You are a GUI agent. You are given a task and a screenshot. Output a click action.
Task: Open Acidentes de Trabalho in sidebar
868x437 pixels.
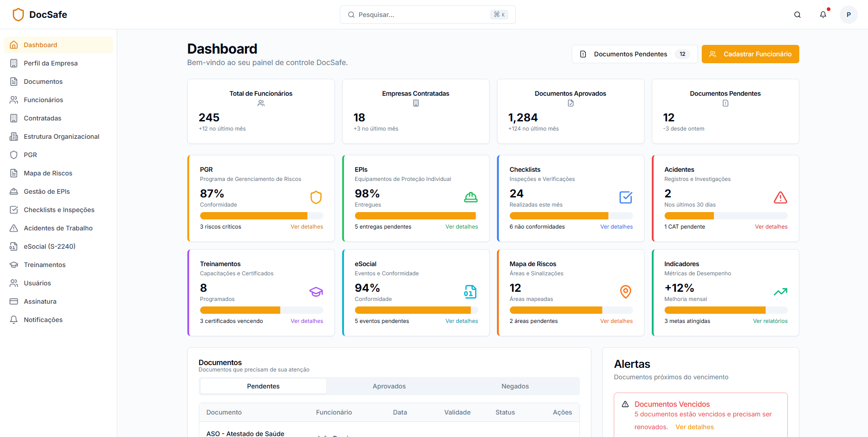[58, 228]
